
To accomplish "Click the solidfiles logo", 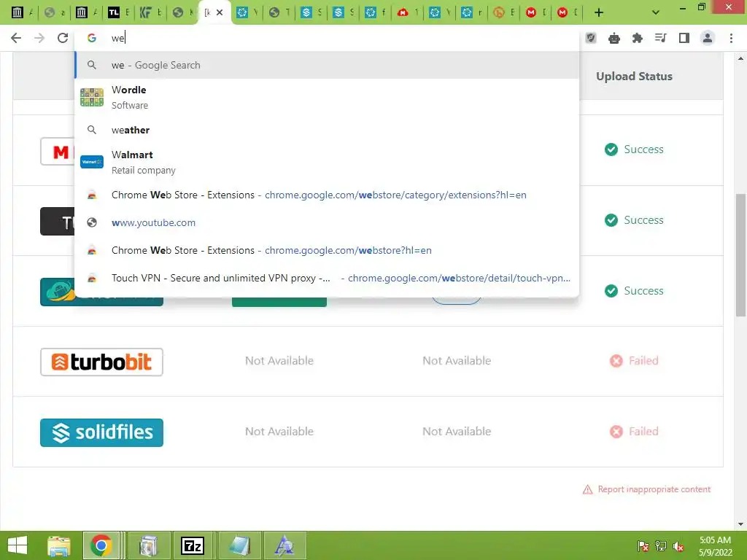I will click(101, 432).
